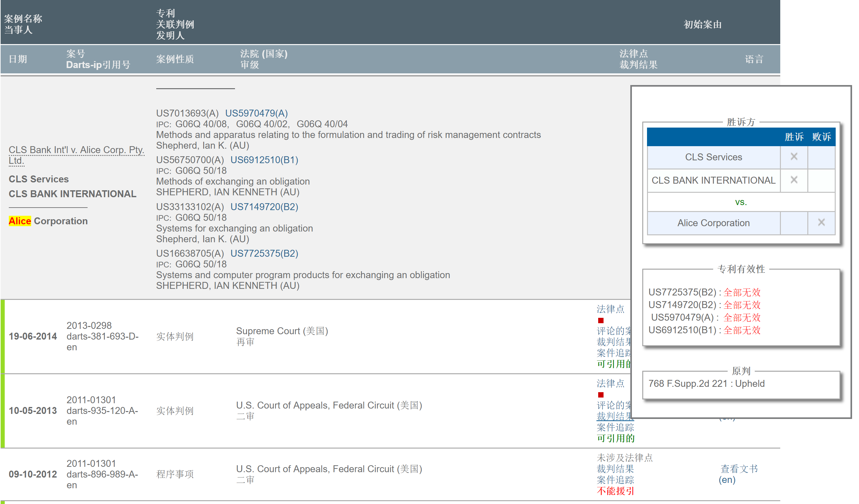The image size is (859, 504).
Task: Click CLS Services party name in left column
Action: (39, 179)
